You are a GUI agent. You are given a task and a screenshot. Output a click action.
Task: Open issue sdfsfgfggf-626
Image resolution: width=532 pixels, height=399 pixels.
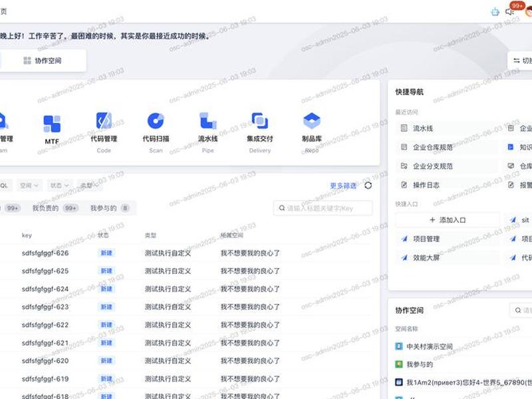[45, 253]
